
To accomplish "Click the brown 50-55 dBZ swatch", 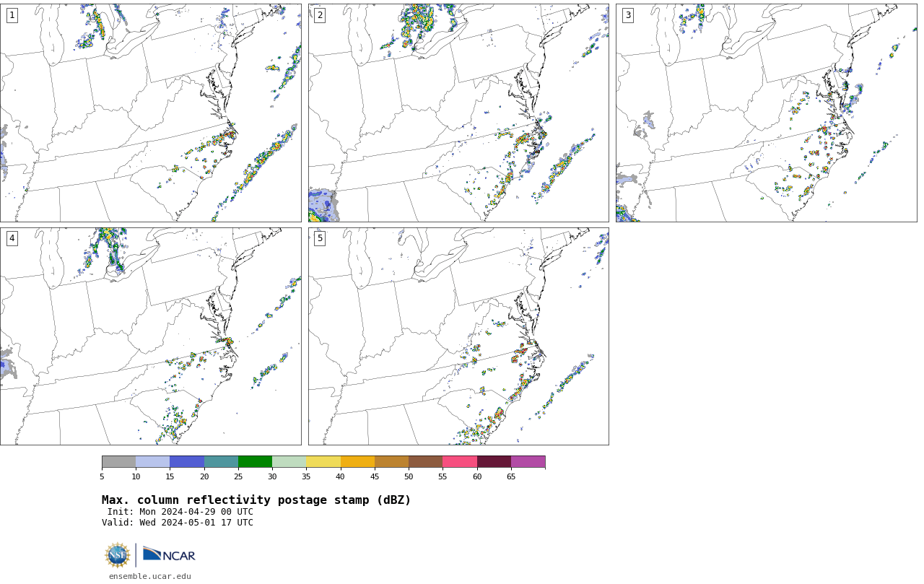I will coord(426,462).
